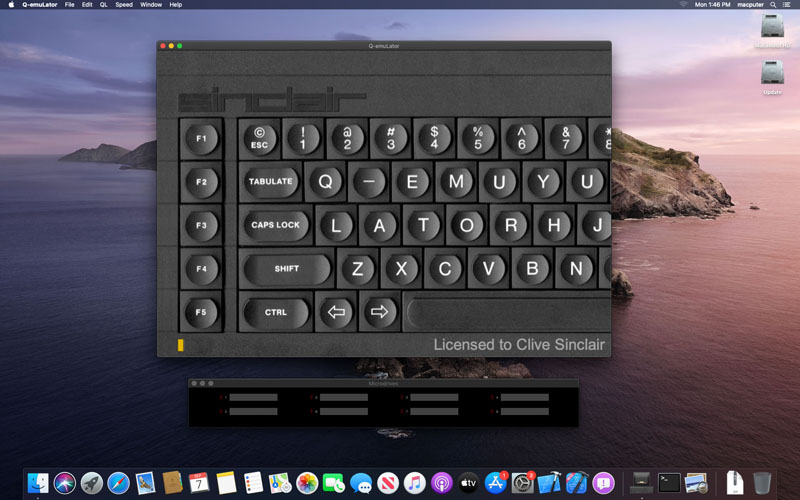The height and width of the screenshot is (500, 800).
Task: Launch Siri from the dock
Action: (65, 483)
